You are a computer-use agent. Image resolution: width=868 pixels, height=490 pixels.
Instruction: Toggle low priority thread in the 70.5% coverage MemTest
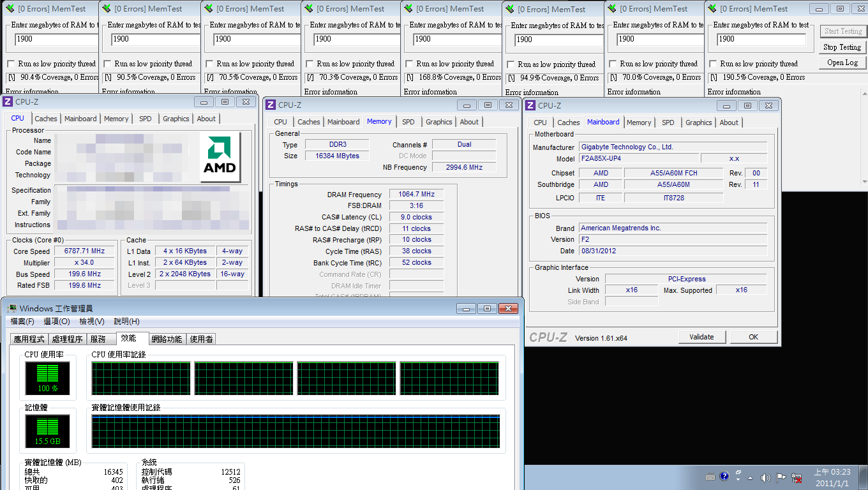(209, 64)
